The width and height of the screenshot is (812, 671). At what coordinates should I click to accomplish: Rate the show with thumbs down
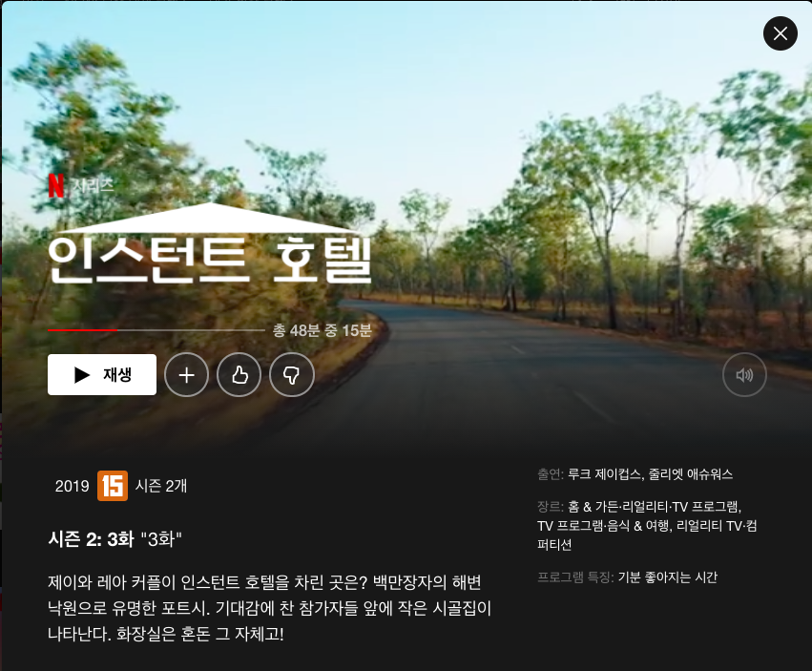tap(292, 374)
